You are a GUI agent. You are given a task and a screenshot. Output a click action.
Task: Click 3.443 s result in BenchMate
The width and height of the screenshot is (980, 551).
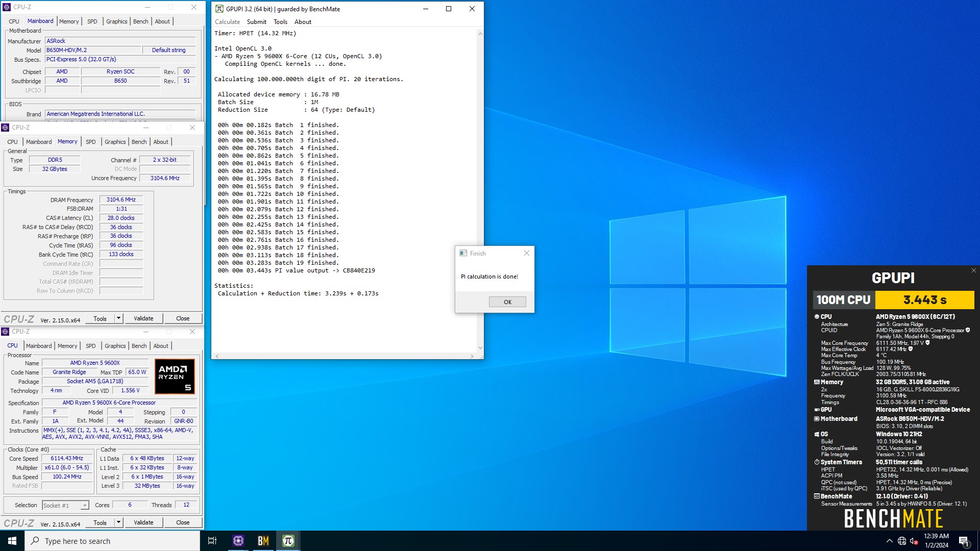(x=925, y=300)
